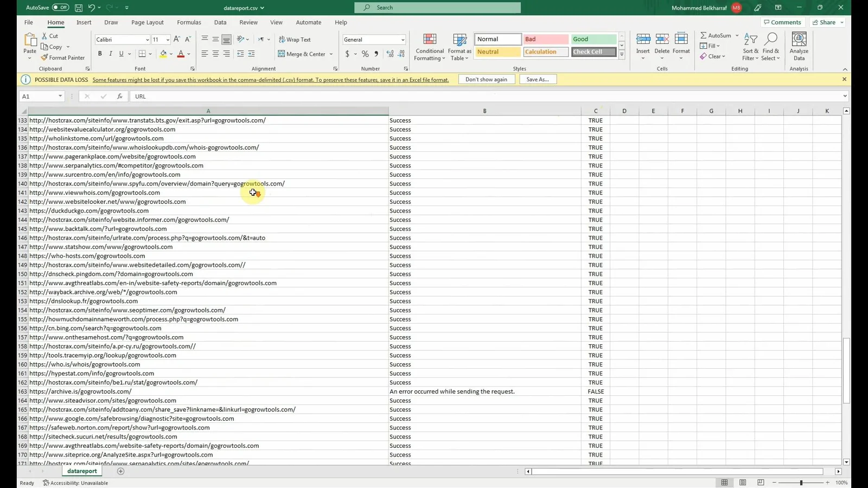Image resolution: width=868 pixels, height=488 pixels.
Task: Click the Save As... button
Action: click(538, 80)
